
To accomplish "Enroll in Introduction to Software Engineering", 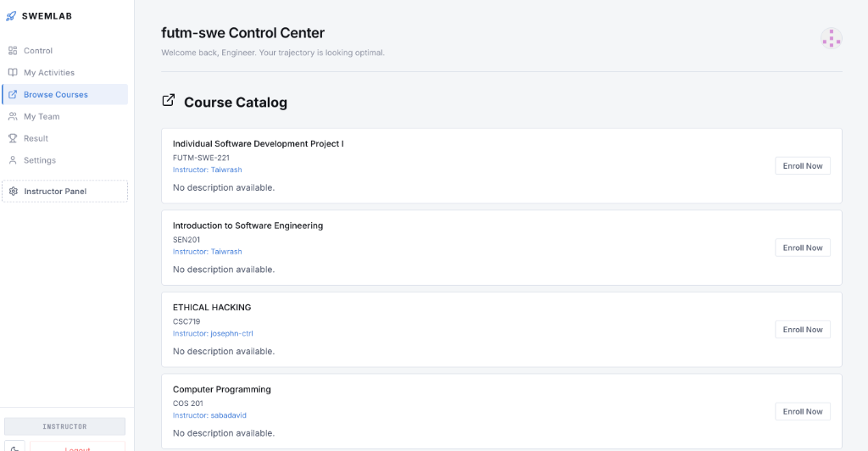I will pos(802,248).
